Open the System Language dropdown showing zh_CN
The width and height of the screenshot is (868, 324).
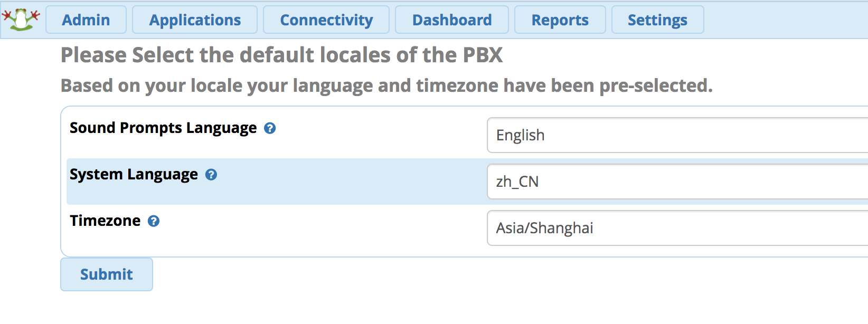[677, 182]
